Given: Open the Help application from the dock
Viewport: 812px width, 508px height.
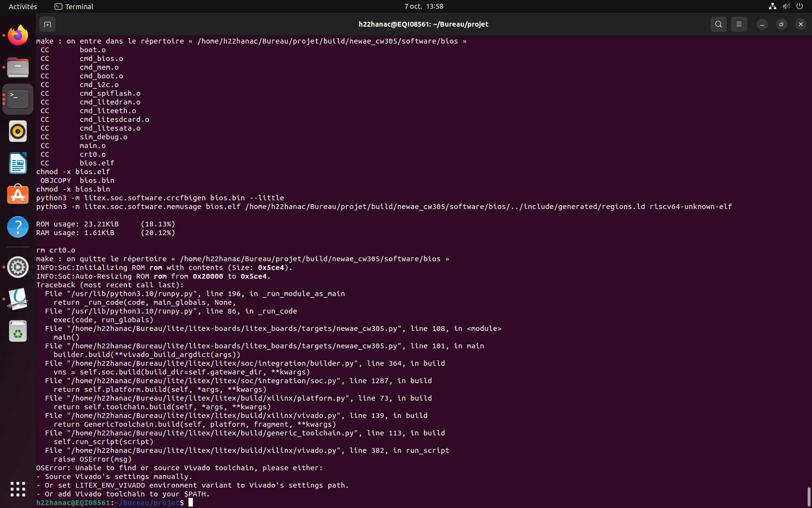Looking at the screenshot, I should 17,226.
